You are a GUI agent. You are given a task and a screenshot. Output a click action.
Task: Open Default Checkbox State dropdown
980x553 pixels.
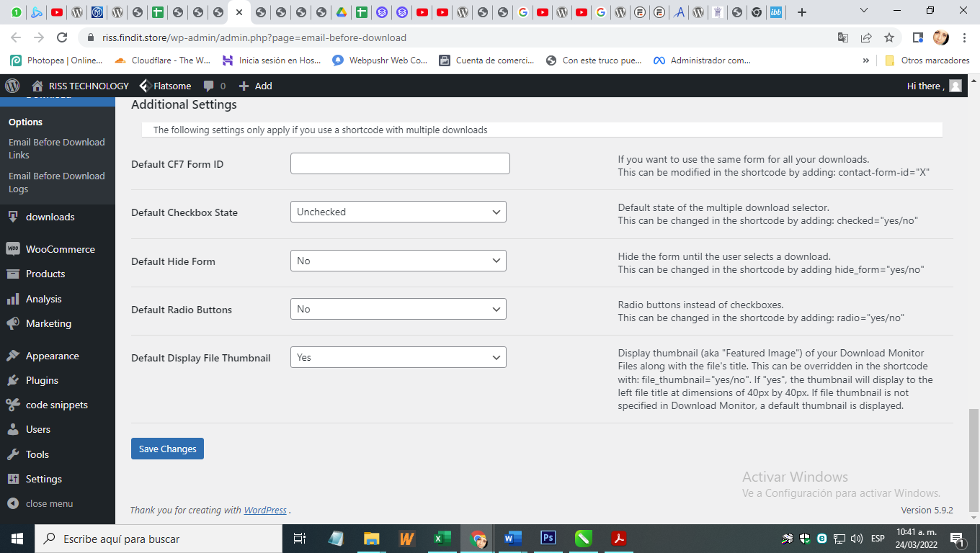tap(398, 212)
